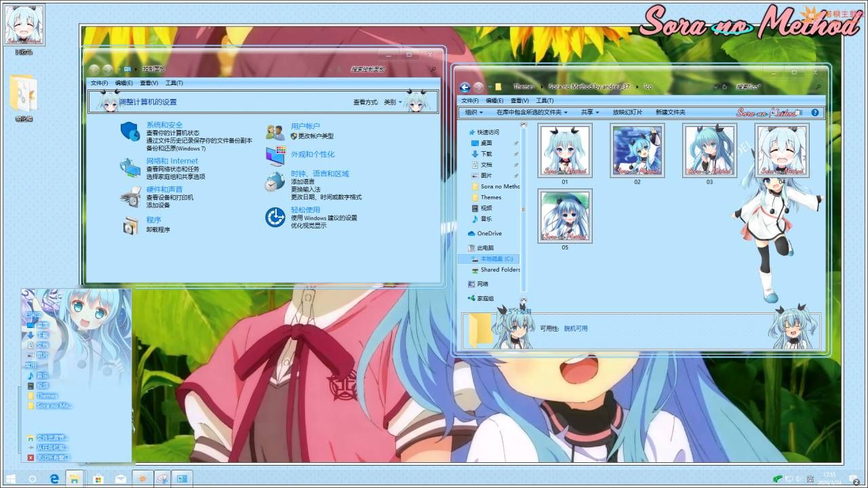Go back in the ico Explorer window
This screenshot has width=868, height=488.
[465, 87]
